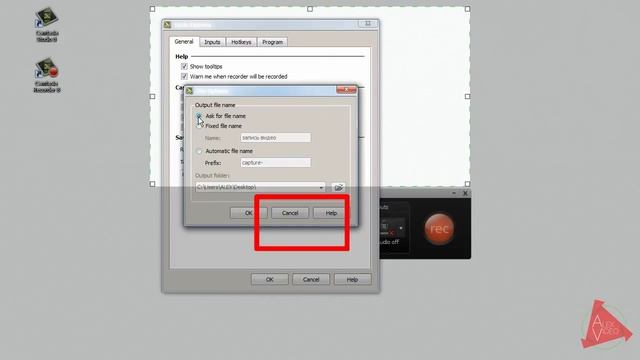Open the Hotkeys tab
The width and height of the screenshot is (640, 360).
[x=241, y=42]
